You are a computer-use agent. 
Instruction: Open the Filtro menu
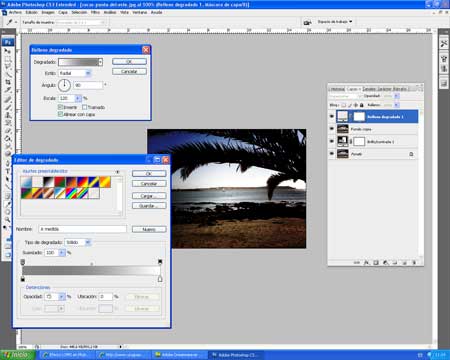coord(95,12)
